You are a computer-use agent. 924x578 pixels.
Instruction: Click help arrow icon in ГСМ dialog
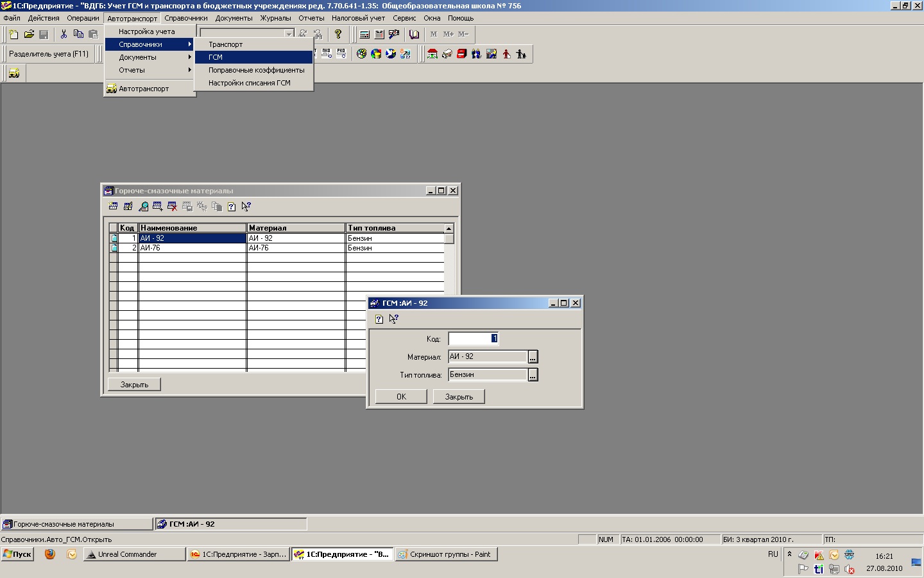[x=393, y=319]
